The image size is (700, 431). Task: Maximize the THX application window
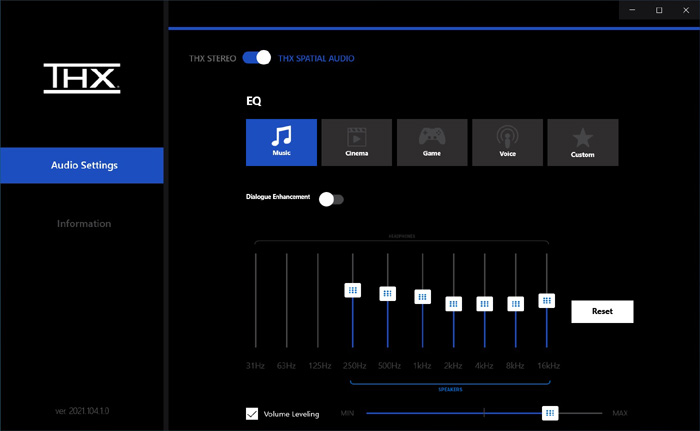[659, 10]
